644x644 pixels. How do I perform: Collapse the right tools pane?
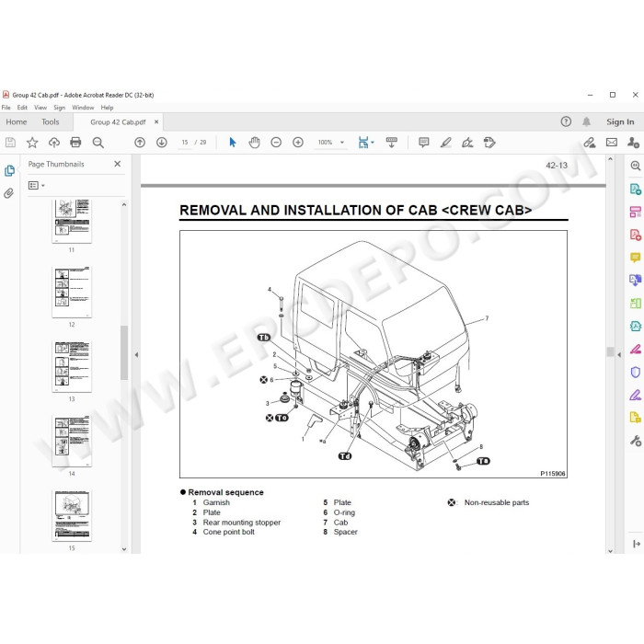pyautogui.click(x=619, y=354)
